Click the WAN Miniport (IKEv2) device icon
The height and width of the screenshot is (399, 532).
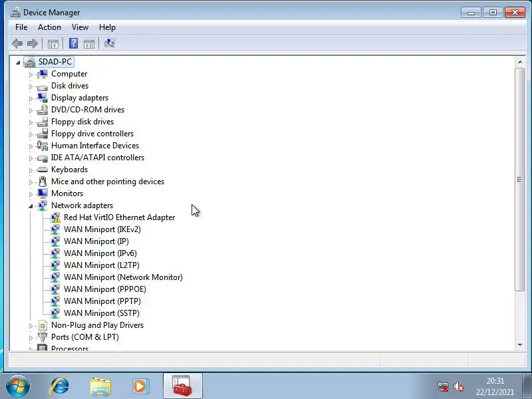[55, 229]
